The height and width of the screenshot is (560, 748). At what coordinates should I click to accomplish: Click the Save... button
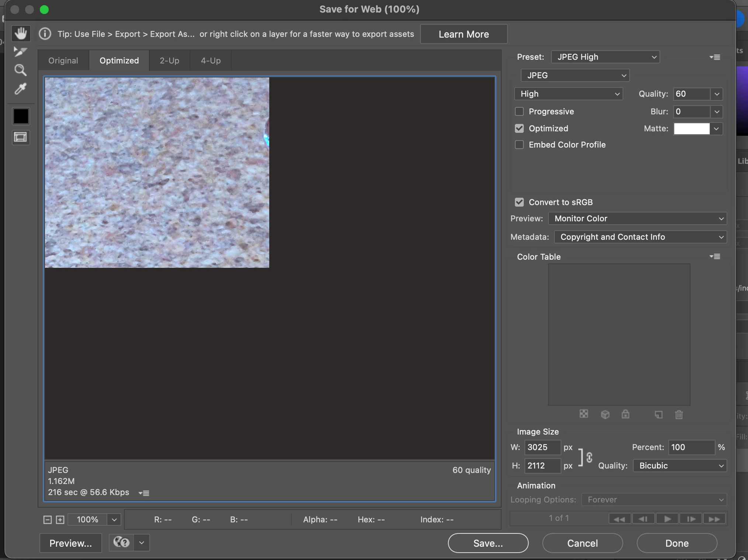pyautogui.click(x=488, y=543)
